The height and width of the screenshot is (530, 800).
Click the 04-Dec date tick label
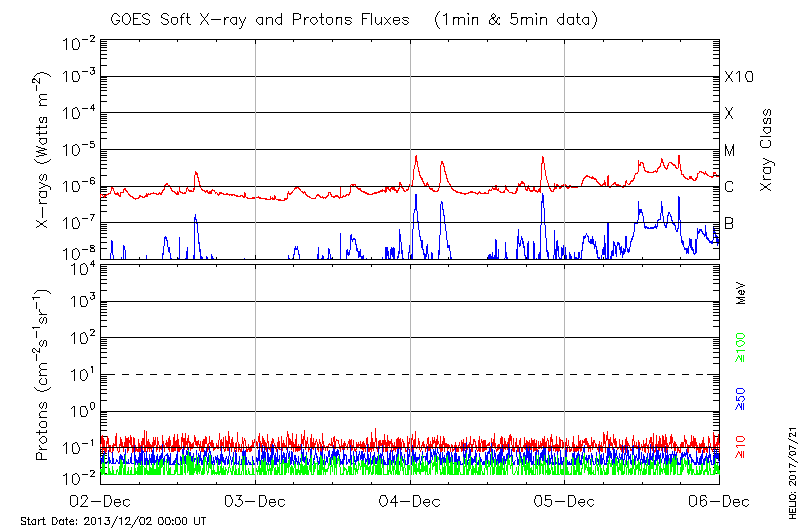[410, 501]
